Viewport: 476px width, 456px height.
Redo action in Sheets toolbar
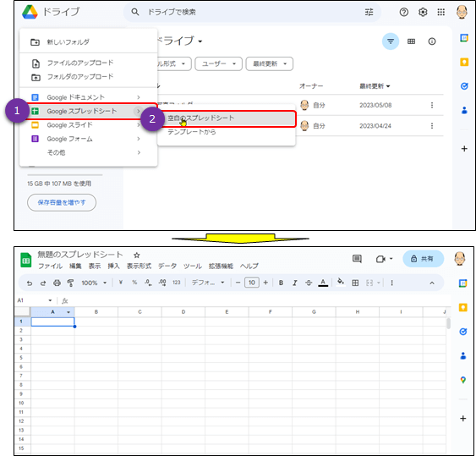click(x=43, y=283)
